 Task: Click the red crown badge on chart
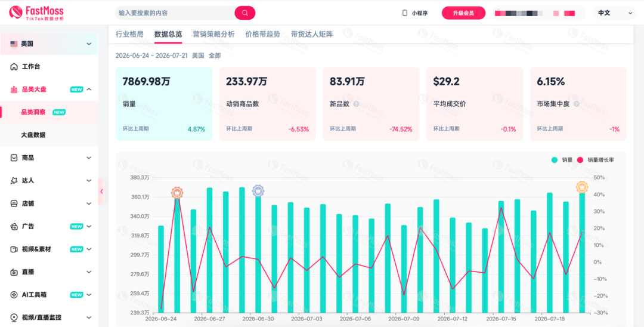point(177,192)
